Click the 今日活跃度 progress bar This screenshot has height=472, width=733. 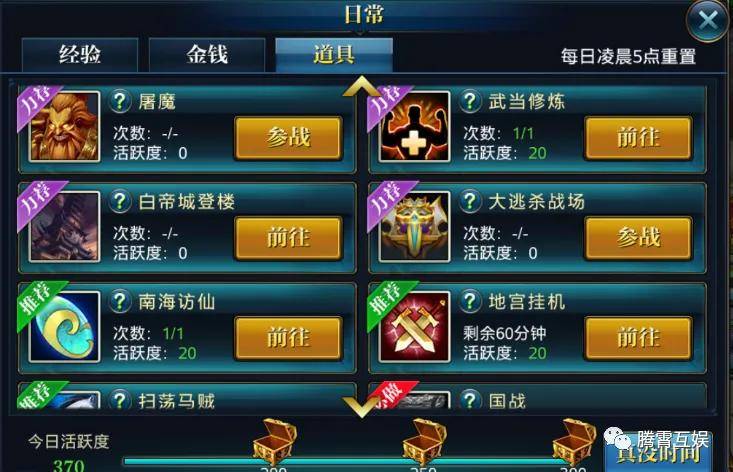point(355,462)
